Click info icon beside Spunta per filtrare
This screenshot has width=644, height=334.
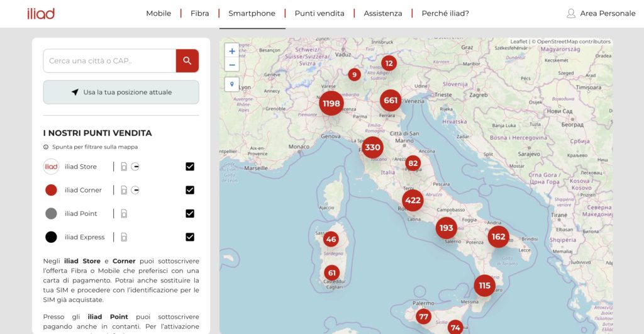[x=46, y=147]
